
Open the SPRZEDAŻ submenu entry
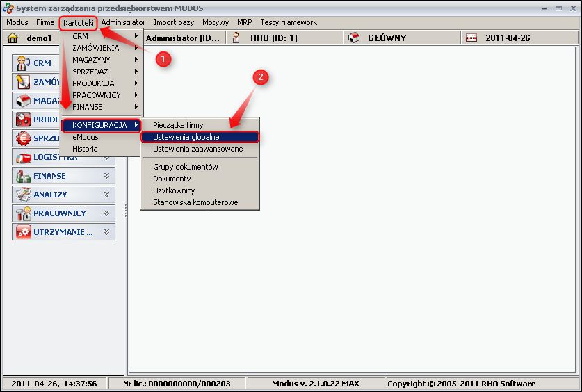102,72
